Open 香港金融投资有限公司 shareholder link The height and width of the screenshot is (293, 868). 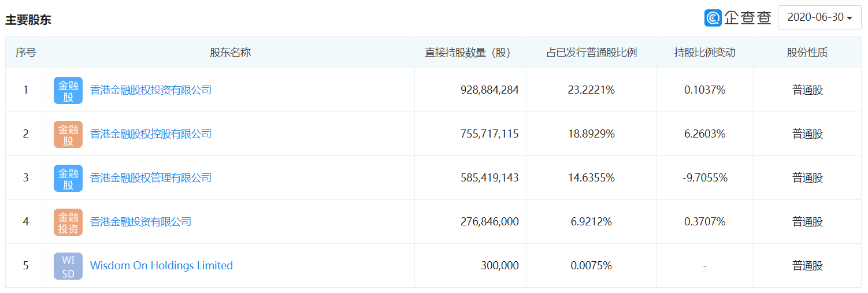(140, 222)
